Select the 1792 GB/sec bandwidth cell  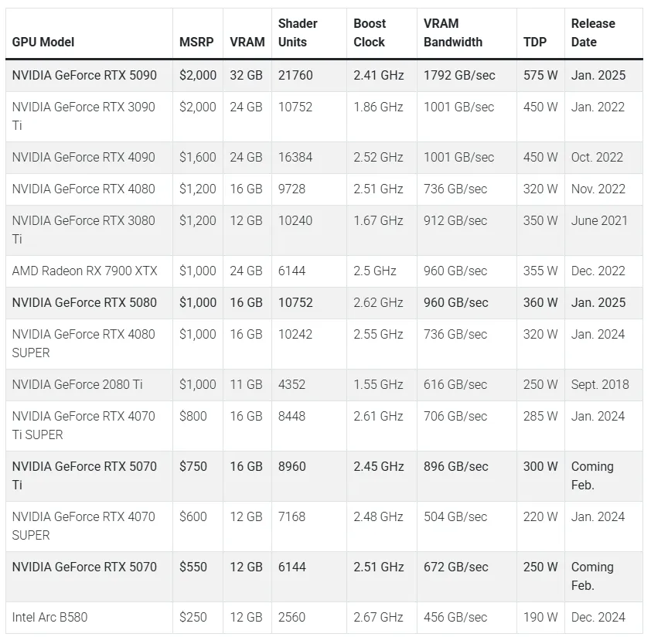pos(459,76)
